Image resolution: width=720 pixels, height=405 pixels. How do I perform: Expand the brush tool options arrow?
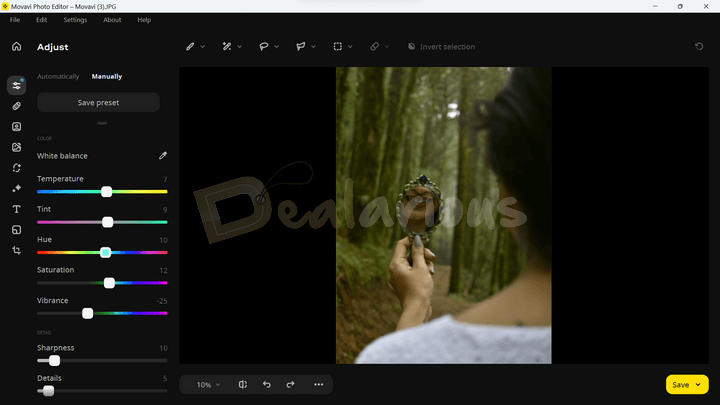[202, 47]
